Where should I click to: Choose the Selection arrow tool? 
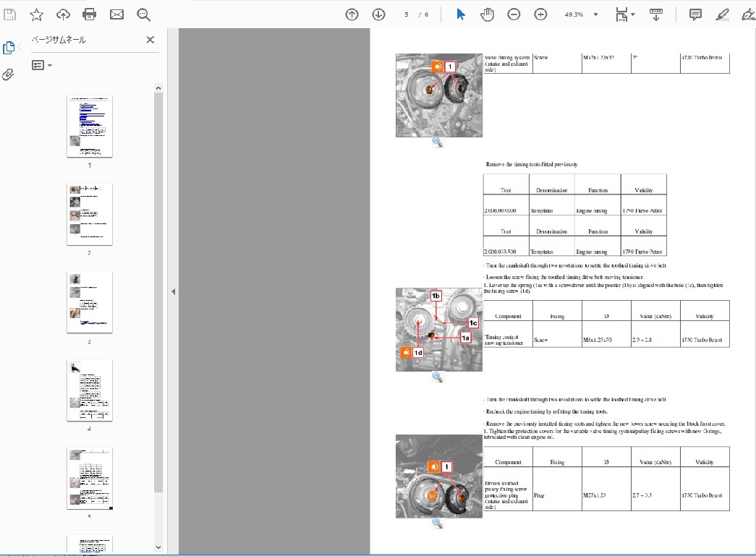click(x=460, y=14)
